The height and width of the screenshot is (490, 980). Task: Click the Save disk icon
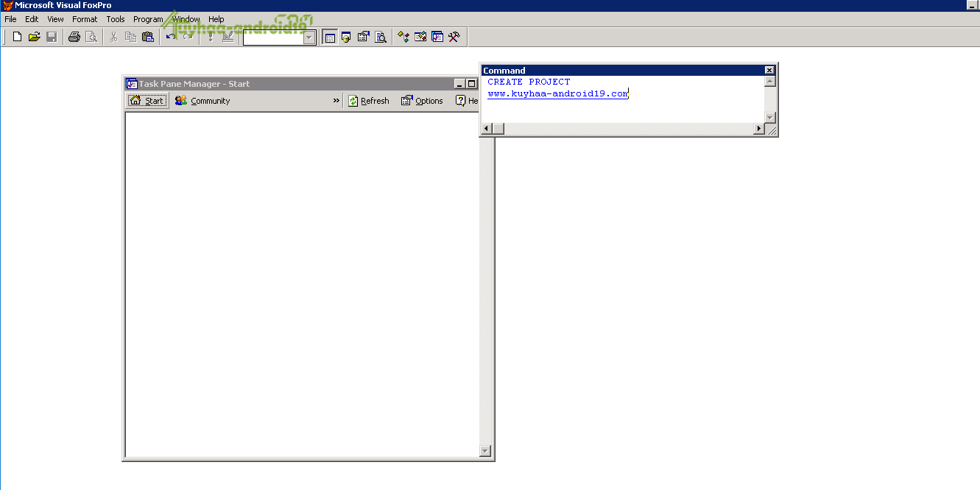(52, 37)
